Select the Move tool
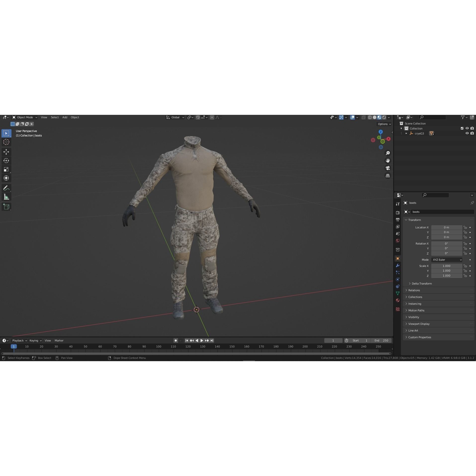The width and height of the screenshot is (476, 476). point(6,152)
